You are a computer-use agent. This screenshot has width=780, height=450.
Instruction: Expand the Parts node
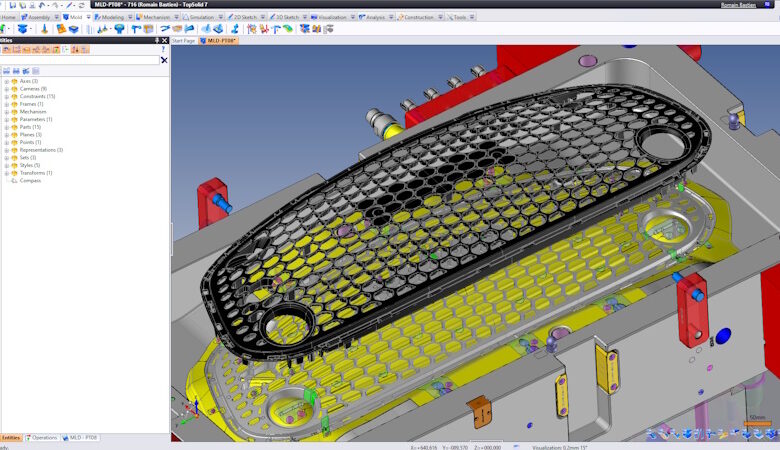pos(6,127)
